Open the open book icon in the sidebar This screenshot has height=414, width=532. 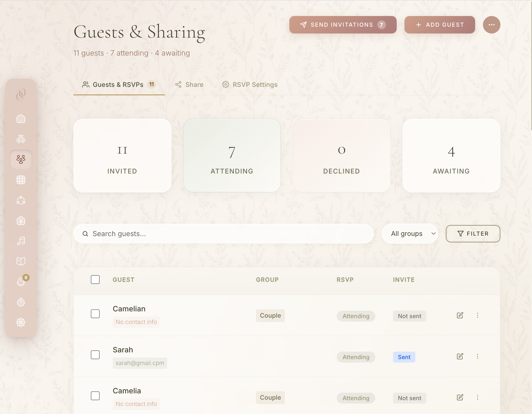point(21,261)
